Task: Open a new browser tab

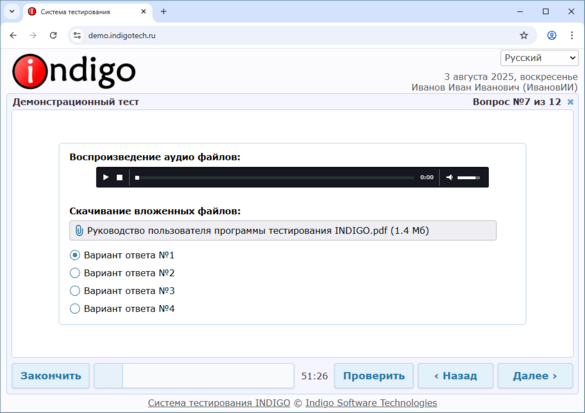Action: point(163,12)
